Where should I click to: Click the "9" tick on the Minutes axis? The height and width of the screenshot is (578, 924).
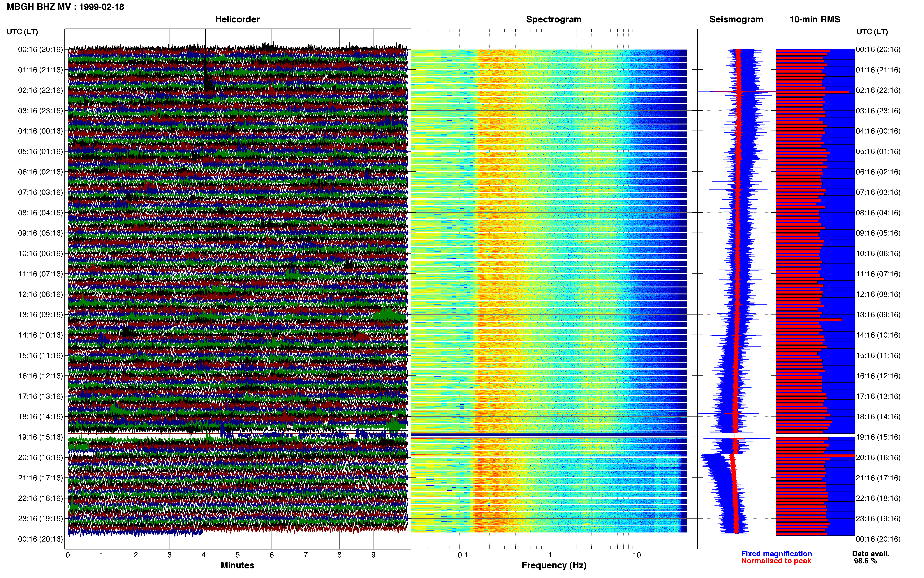(373, 555)
